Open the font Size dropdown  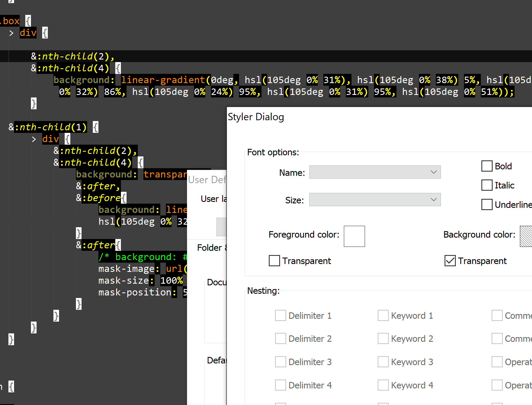point(375,199)
